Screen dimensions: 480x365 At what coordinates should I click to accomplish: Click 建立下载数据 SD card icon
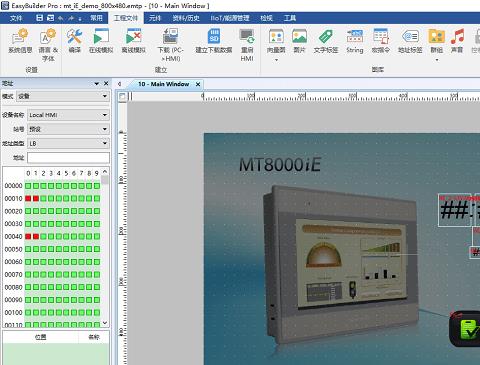point(214,37)
